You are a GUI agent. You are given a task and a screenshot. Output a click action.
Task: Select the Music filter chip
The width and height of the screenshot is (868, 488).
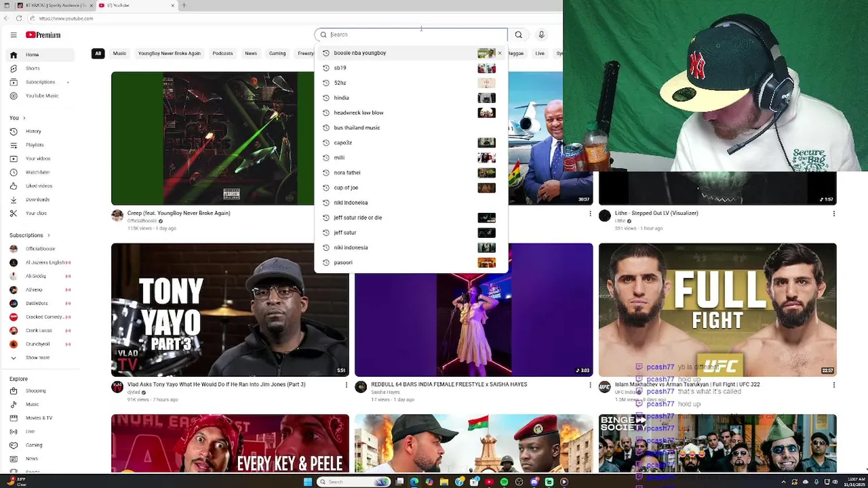(x=119, y=54)
